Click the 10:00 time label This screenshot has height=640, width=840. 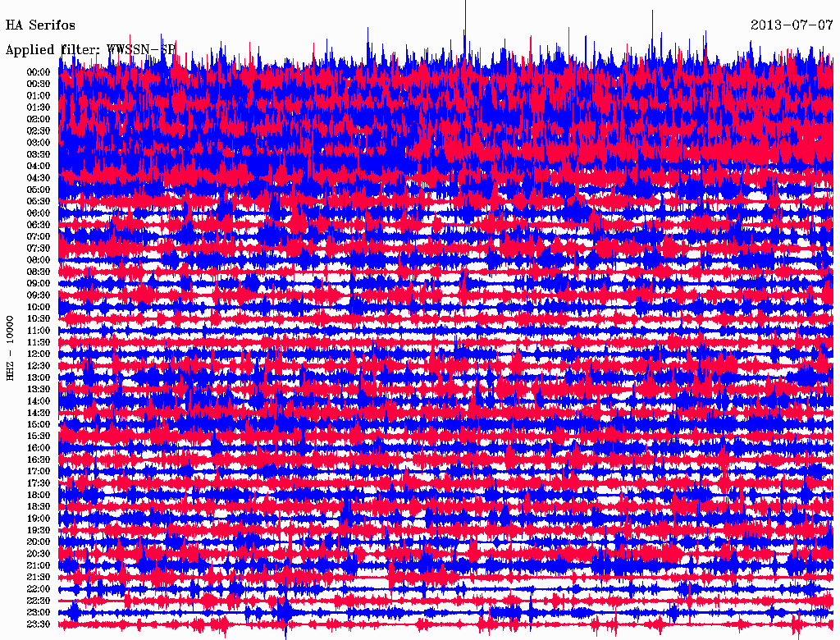[38, 307]
